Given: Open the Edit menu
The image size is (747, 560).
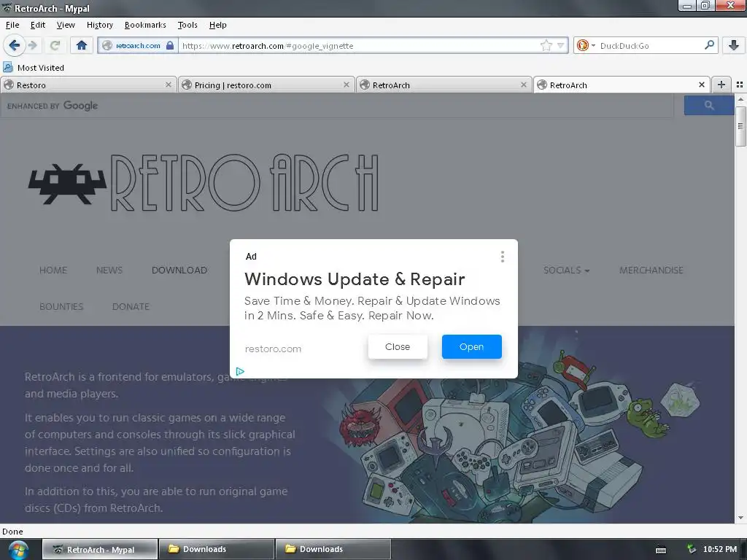Looking at the screenshot, I should coord(38,25).
